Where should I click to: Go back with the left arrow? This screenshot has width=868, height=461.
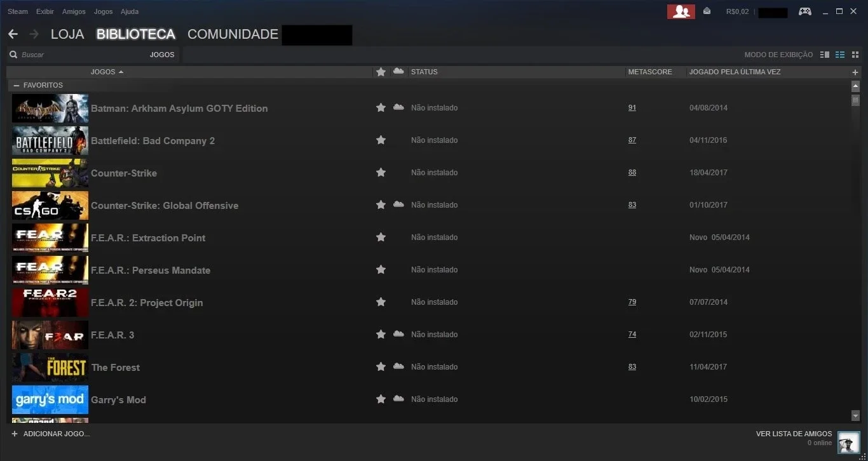coord(13,34)
